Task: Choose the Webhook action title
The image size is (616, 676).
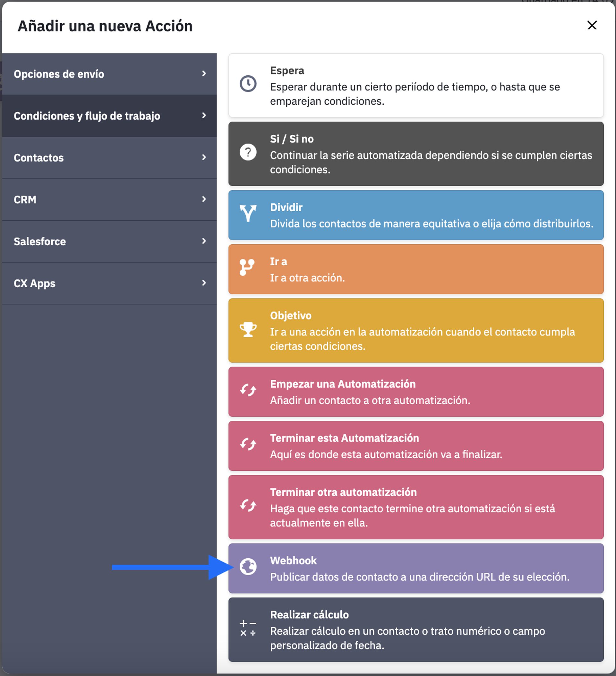Action: click(x=293, y=560)
